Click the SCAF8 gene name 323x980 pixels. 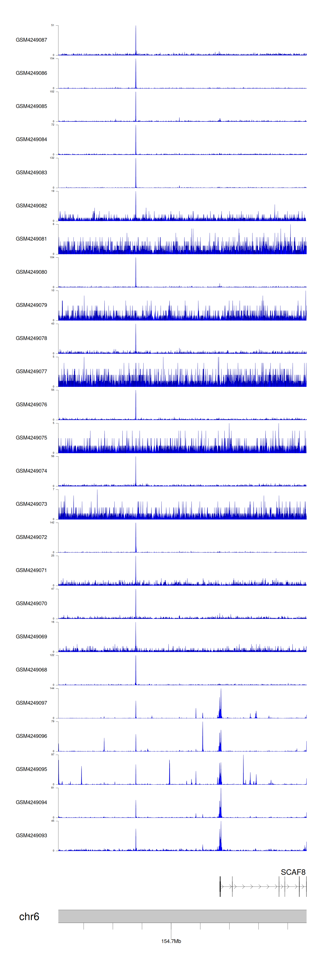coord(293,872)
